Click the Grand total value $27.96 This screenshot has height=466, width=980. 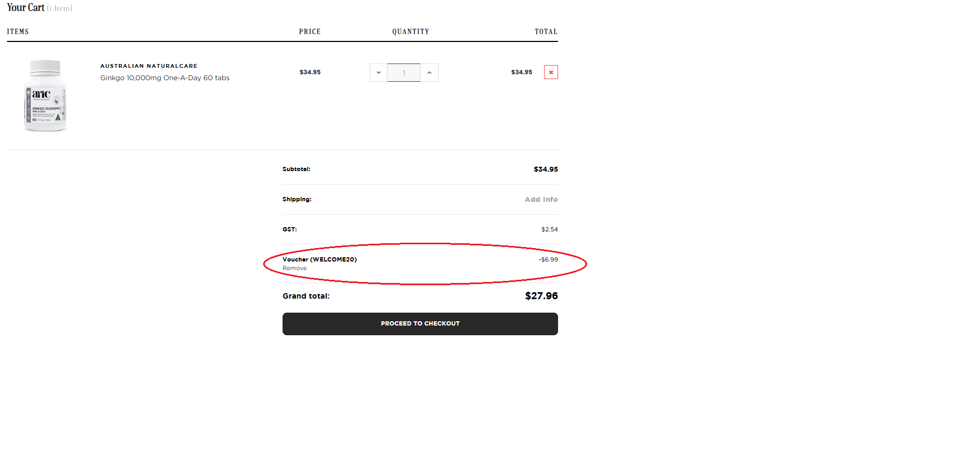click(x=541, y=295)
